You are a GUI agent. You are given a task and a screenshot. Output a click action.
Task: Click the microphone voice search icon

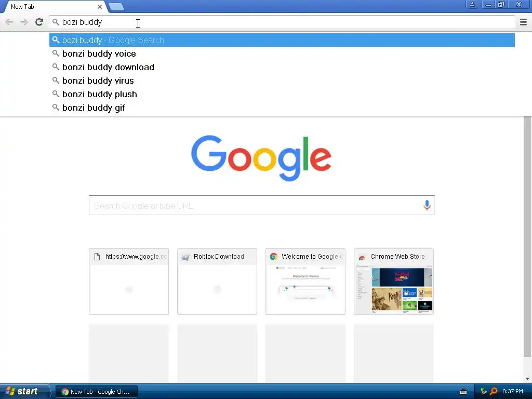coord(427,205)
